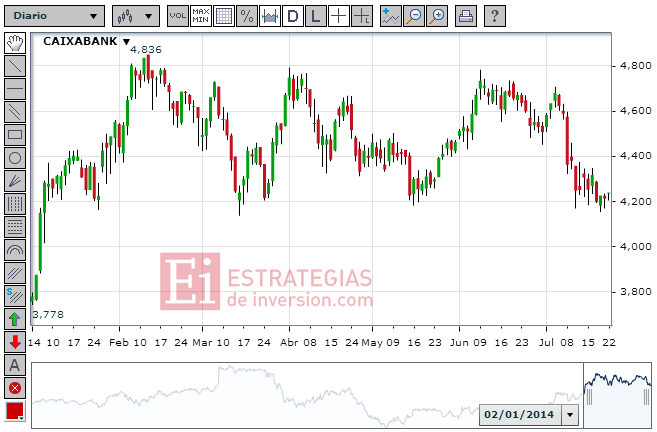Viewport: 657px width, 432px height.
Task: Open the candlestick chart type dropdown
Action: pyautogui.click(x=136, y=16)
